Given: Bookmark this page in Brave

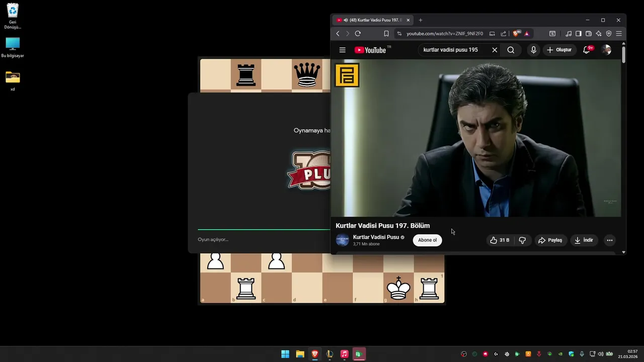Looking at the screenshot, I should tap(386, 34).
